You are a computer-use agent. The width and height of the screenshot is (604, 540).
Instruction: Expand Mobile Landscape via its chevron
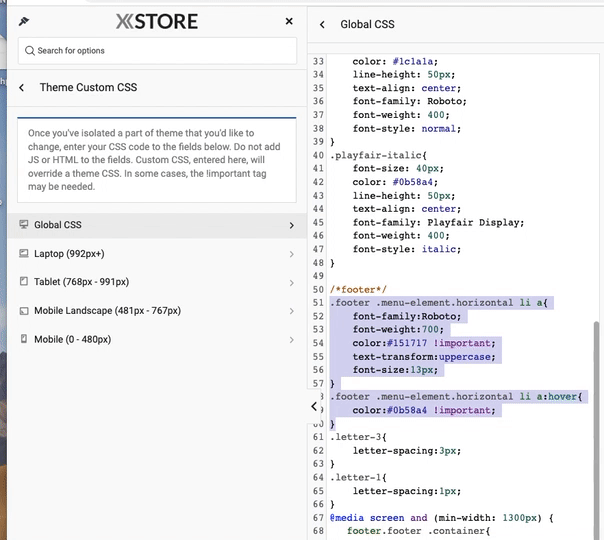pos(292,311)
